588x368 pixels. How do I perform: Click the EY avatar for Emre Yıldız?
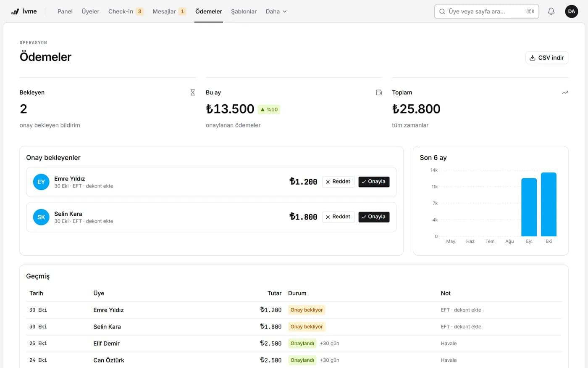click(x=41, y=182)
